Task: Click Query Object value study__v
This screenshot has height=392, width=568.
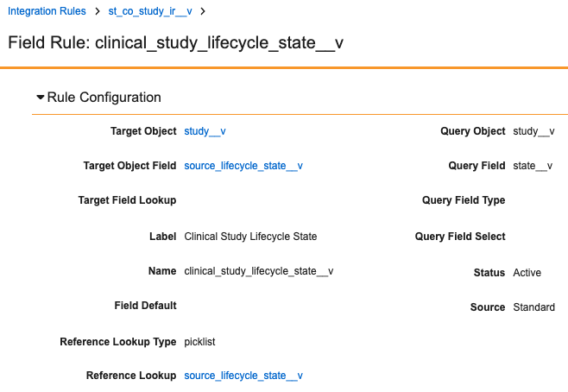Action: [533, 131]
